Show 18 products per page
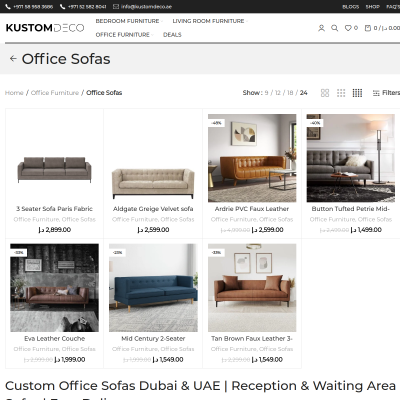 290,93
